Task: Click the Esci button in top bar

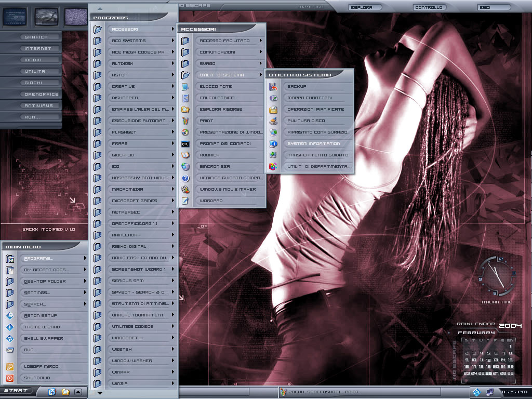Action: tap(494, 7)
